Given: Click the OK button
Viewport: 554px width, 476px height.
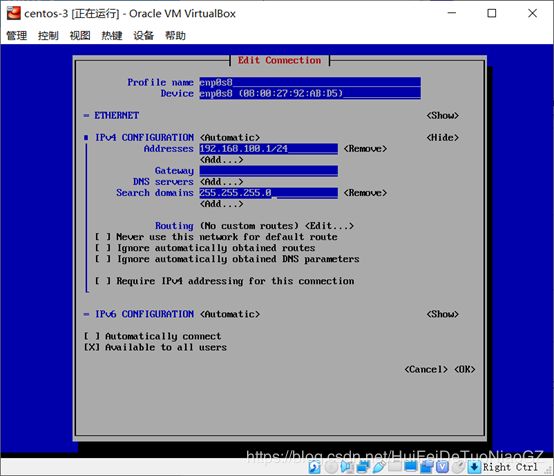Looking at the screenshot, I should [465, 369].
